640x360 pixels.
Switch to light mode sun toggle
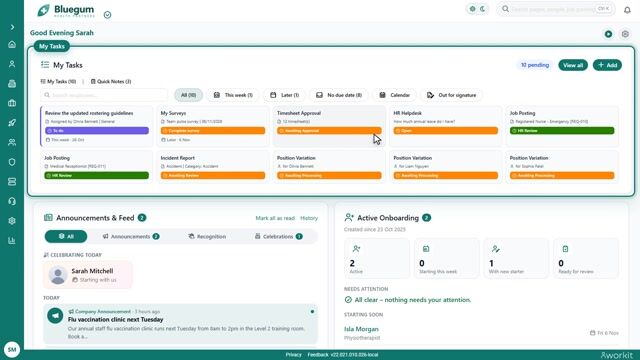472,9
